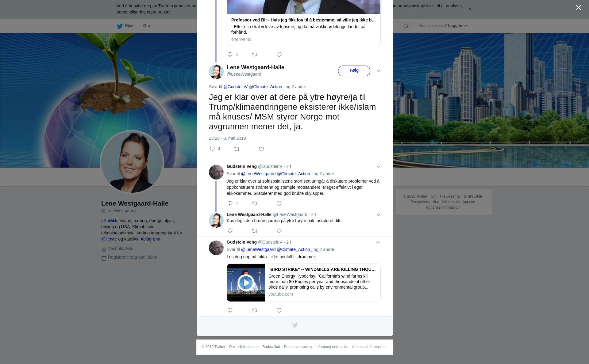Click @GudsteinV in the main tweet's reply line

(235, 87)
